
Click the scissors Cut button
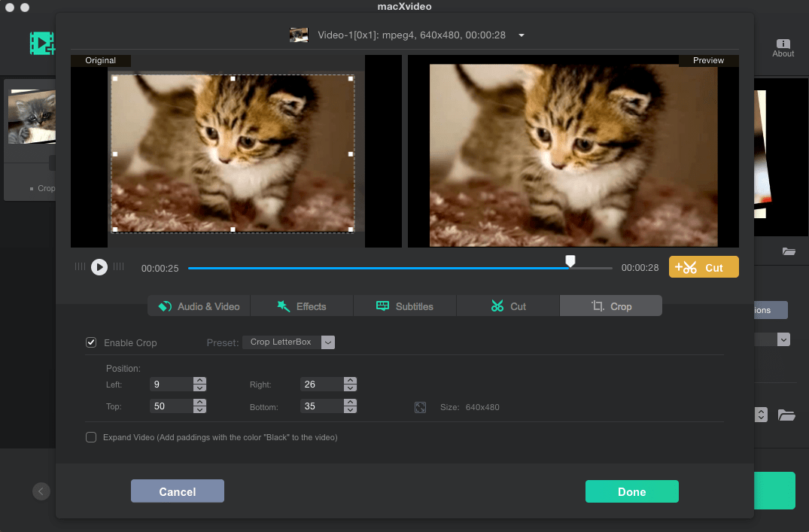(703, 267)
